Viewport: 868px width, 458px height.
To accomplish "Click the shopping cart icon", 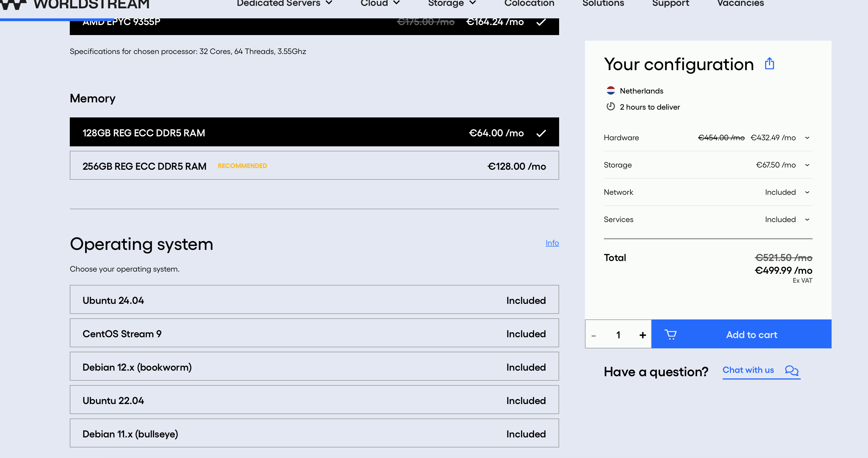I will [670, 334].
